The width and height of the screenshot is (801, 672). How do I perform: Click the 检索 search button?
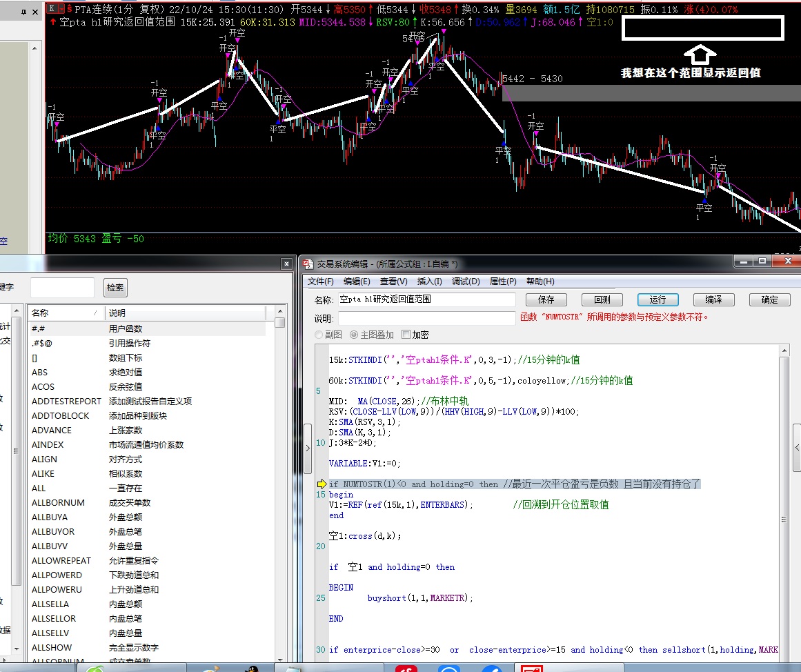115,287
